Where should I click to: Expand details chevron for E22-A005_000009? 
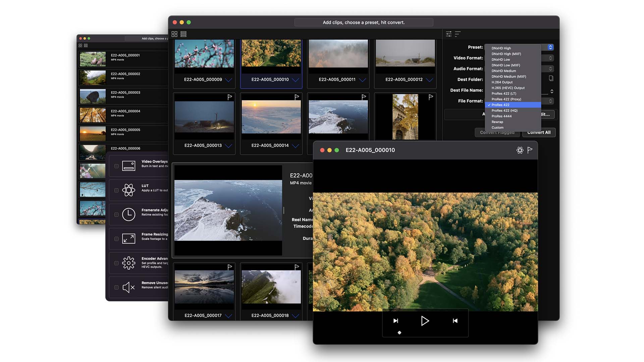tap(228, 80)
